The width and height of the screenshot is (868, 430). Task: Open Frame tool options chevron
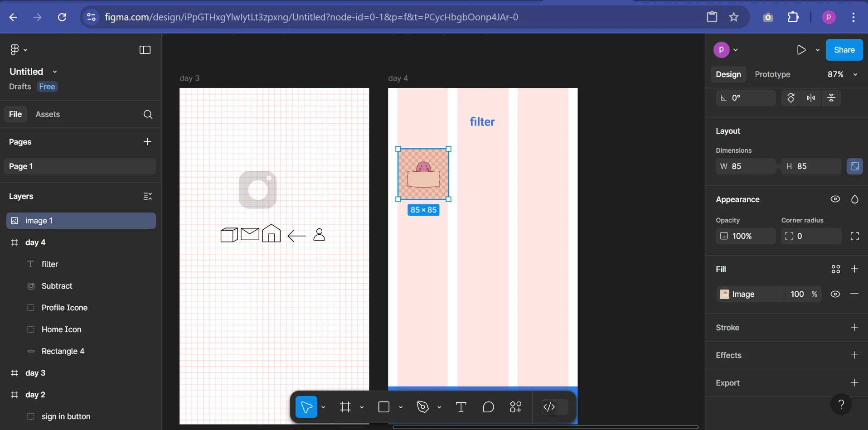[362, 407]
